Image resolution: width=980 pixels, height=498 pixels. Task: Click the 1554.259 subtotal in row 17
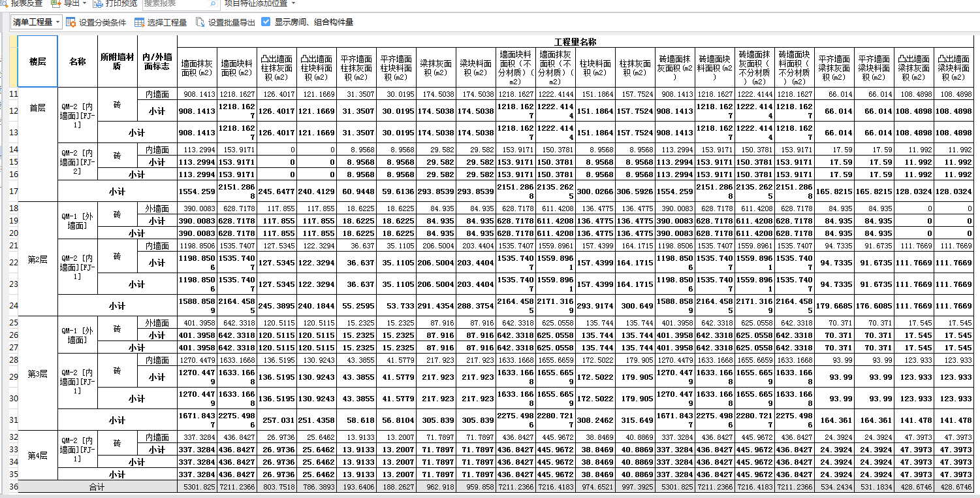point(197,191)
